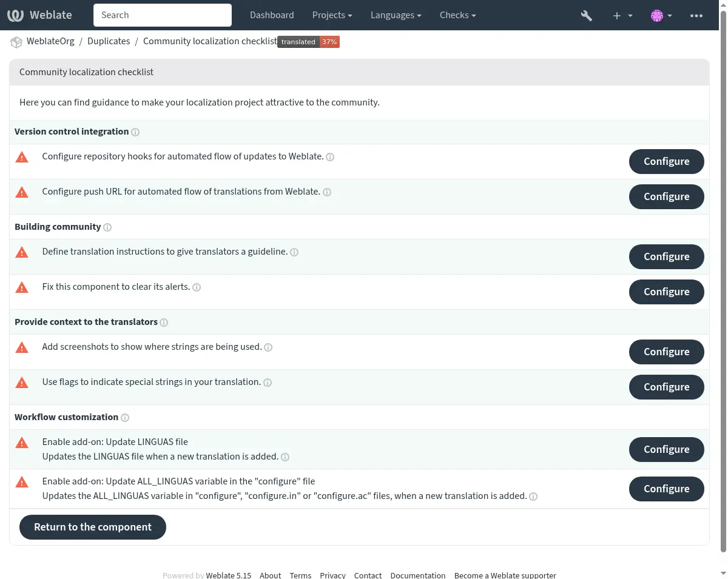
Task: Click info icon beside Version control integration
Action: coord(135,132)
